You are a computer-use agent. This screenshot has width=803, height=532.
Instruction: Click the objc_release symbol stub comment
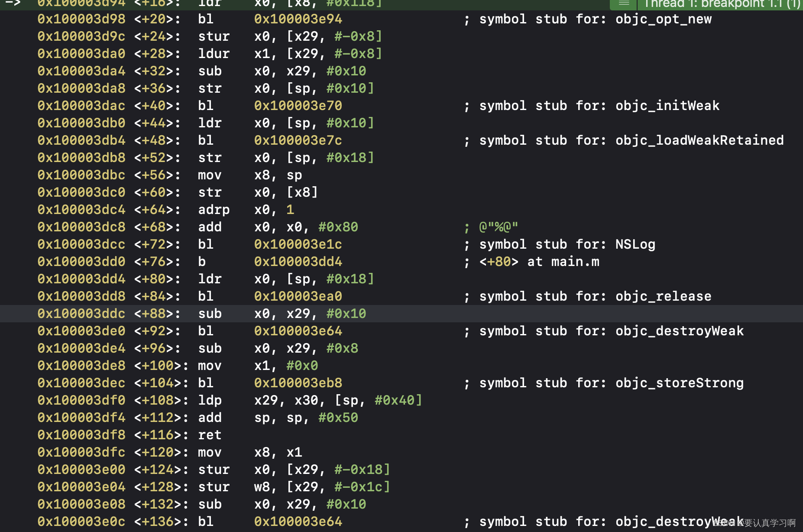click(588, 296)
